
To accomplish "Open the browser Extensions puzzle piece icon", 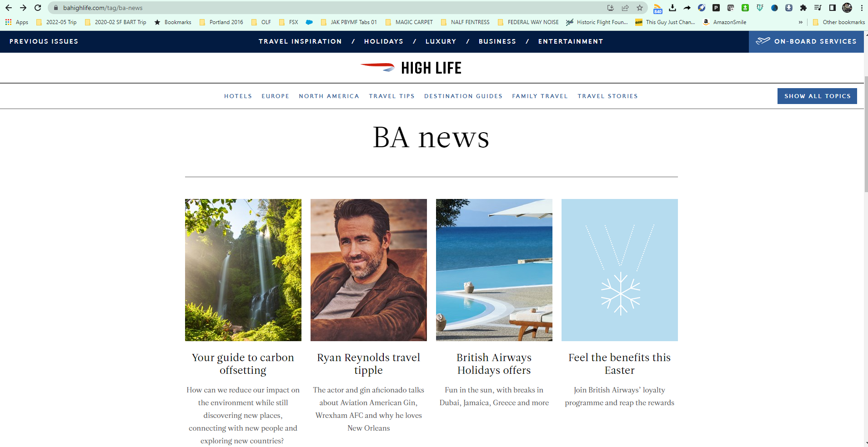I will (x=803, y=8).
